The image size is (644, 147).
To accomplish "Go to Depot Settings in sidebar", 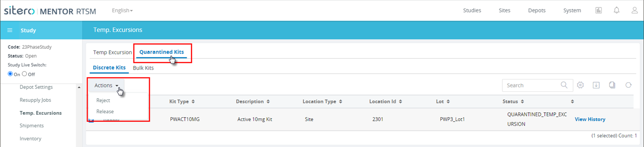I will (x=36, y=87).
